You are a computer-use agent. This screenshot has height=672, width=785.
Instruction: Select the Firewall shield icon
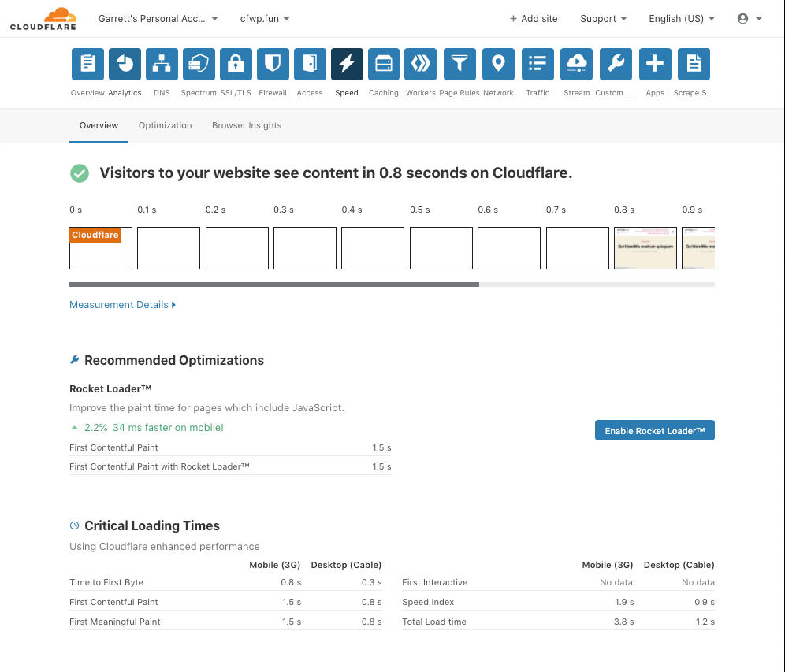(x=273, y=64)
